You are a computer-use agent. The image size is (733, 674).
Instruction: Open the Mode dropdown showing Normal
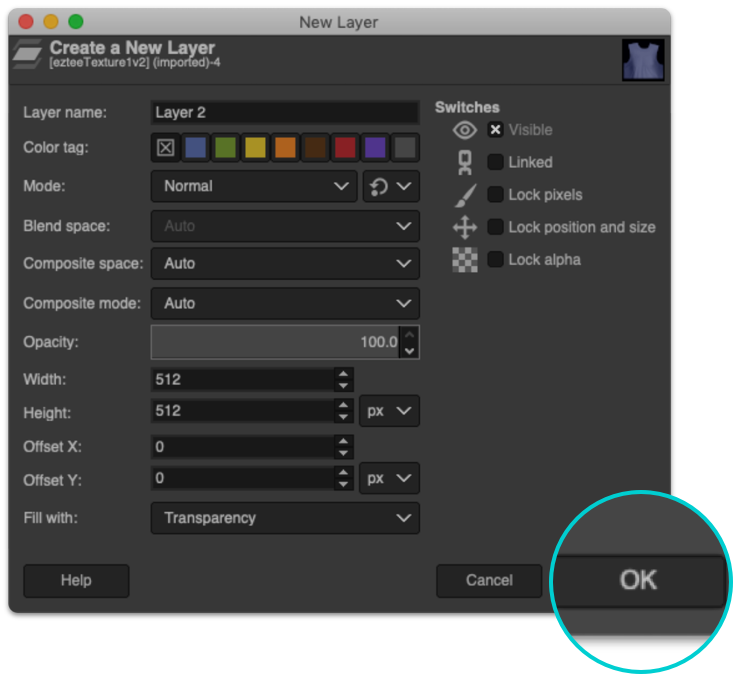point(254,186)
